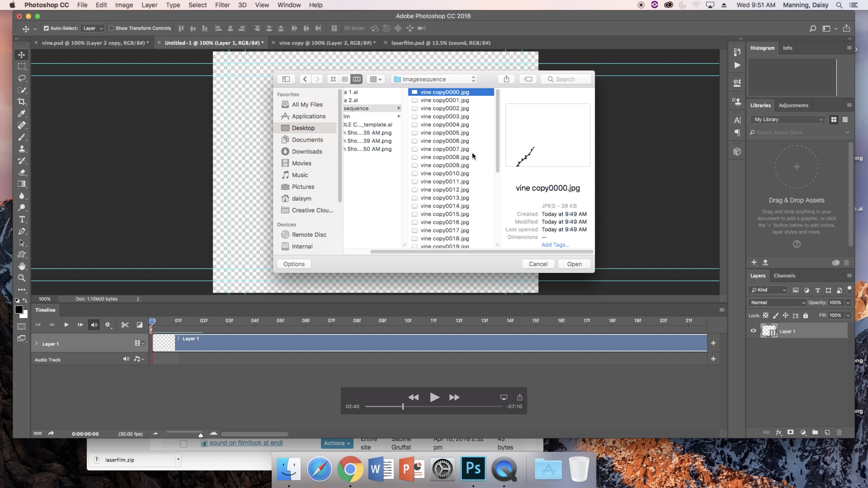Select the Lasso tool
868x488 pixels.
[x=22, y=78]
